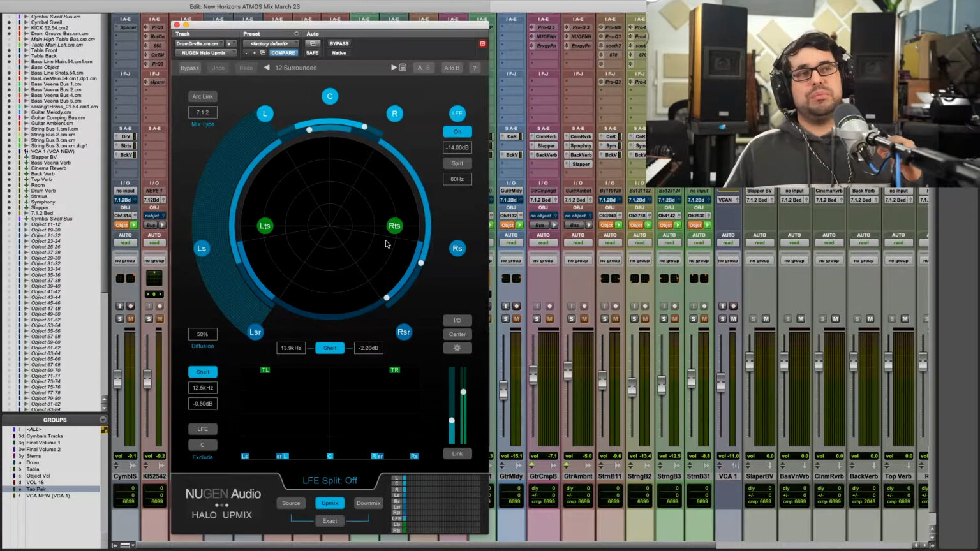Click the red plugin target button
980x551 pixels.
482,44
